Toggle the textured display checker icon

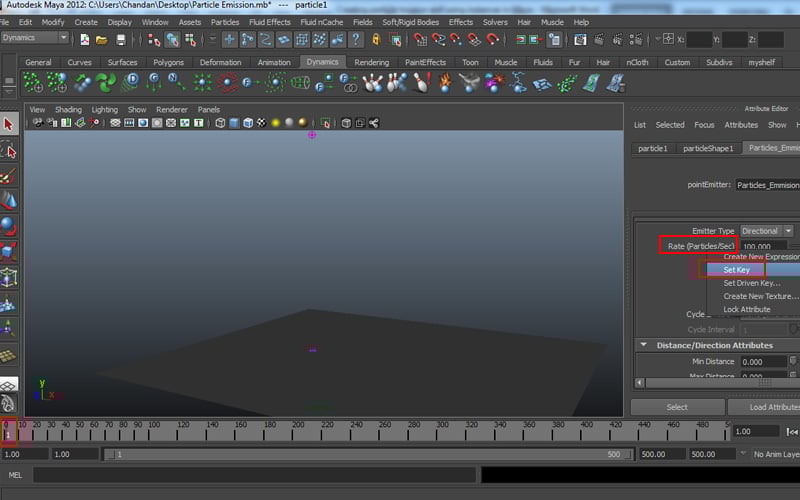(x=262, y=123)
